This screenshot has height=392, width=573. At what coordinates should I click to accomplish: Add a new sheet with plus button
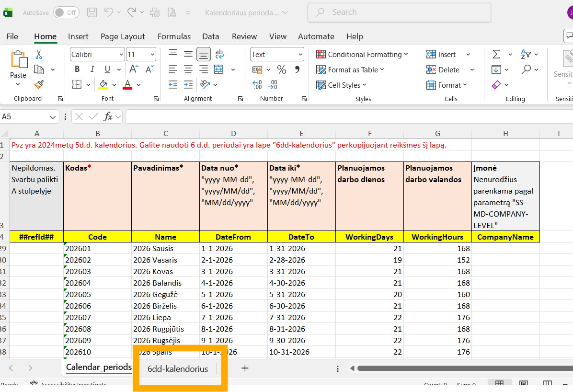pyautogui.click(x=245, y=368)
